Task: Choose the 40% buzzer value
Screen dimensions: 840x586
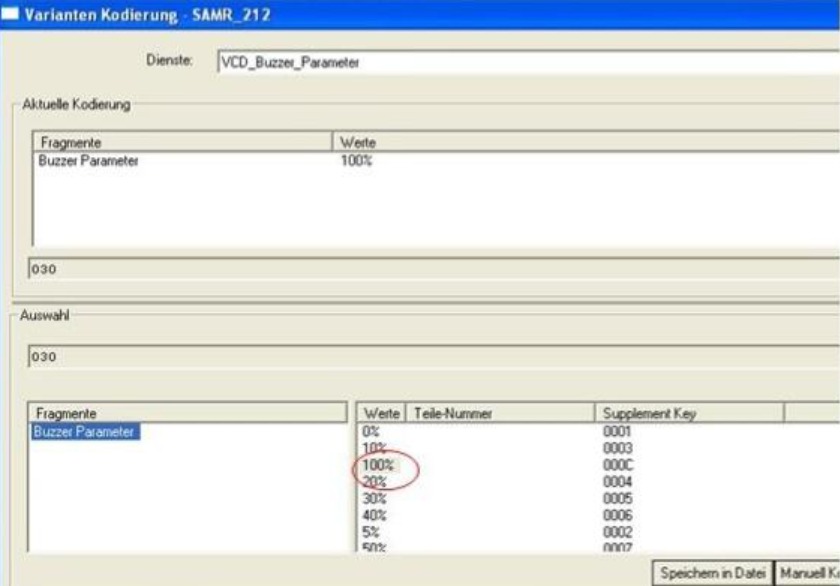Action: [x=374, y=515]
